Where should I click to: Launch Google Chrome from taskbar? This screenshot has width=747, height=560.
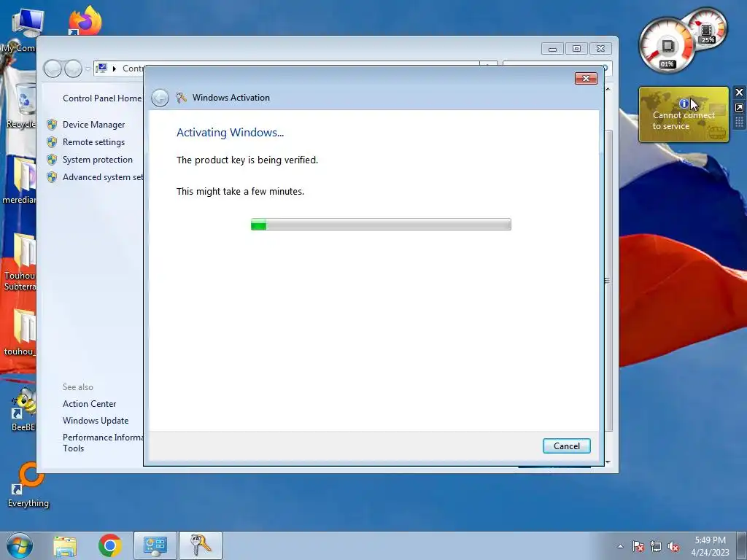click(x=110, y=545)
